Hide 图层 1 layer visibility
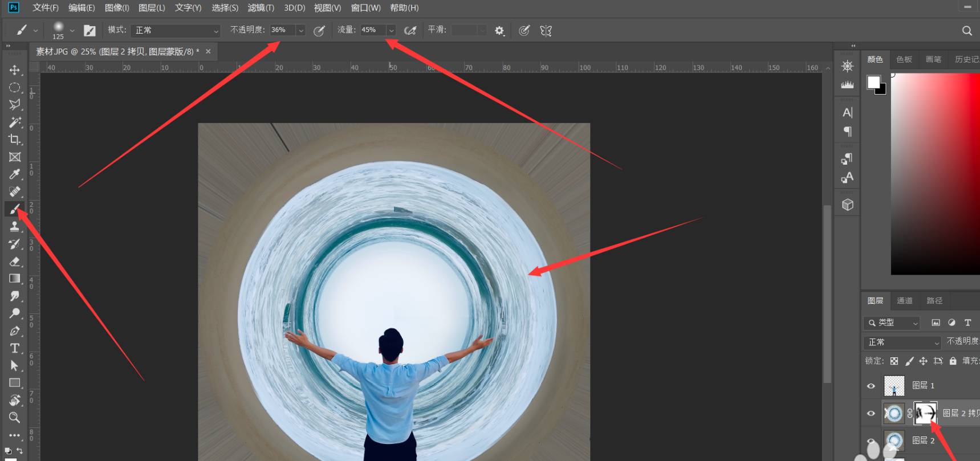Image resolution: width=980 pixels, height=461 pixels. pyautogui.click(x=871, y=386)
